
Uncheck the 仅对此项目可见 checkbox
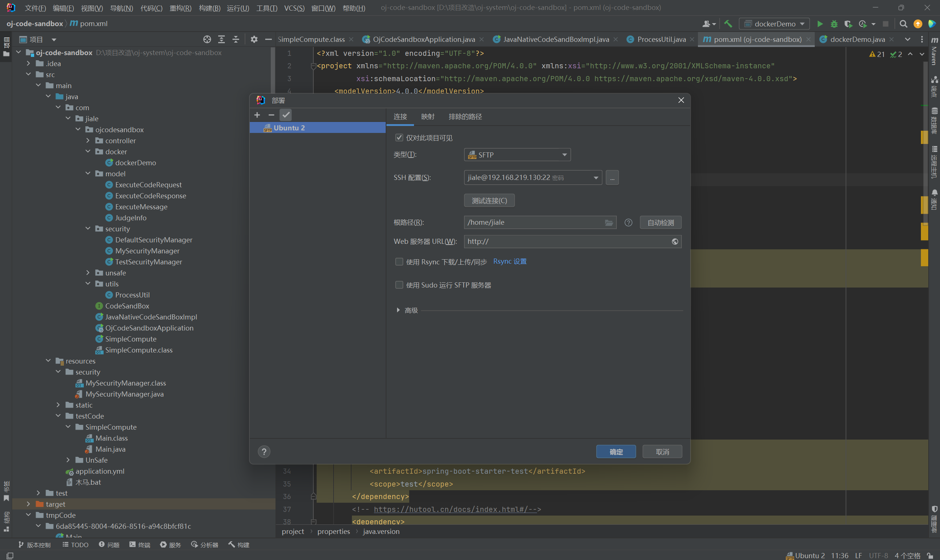399,138
